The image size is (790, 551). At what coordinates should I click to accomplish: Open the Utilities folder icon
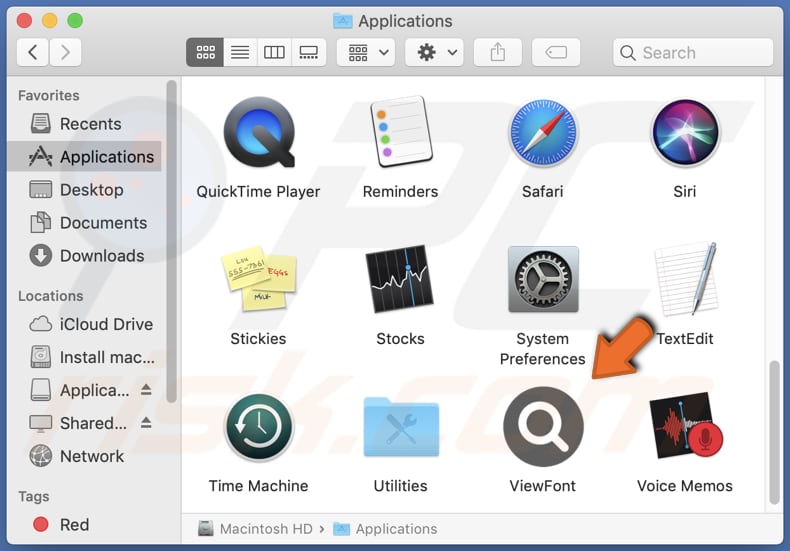pyautogui.click(x=401, y=427)
